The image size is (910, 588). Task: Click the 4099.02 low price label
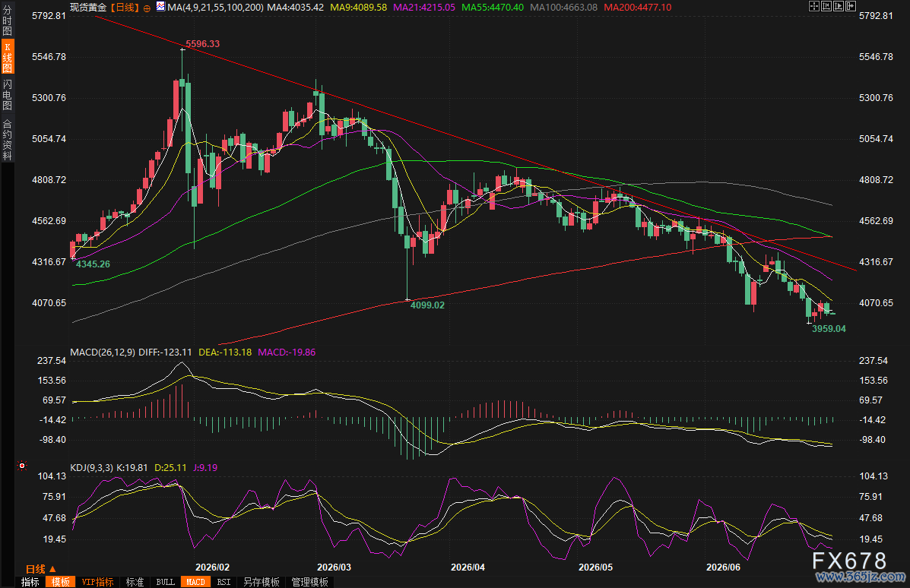pos(427,305)
